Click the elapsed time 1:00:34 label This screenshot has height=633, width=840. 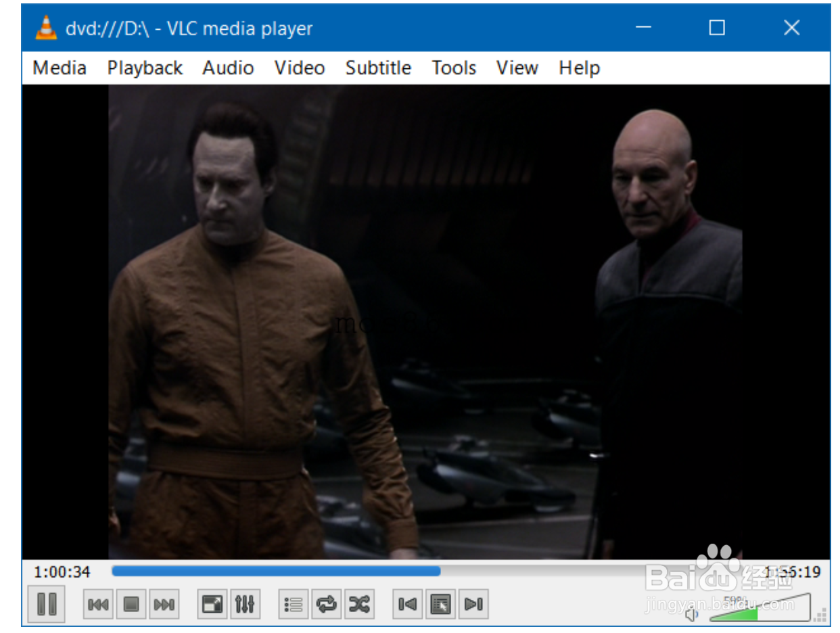click(x=62, y=572)
